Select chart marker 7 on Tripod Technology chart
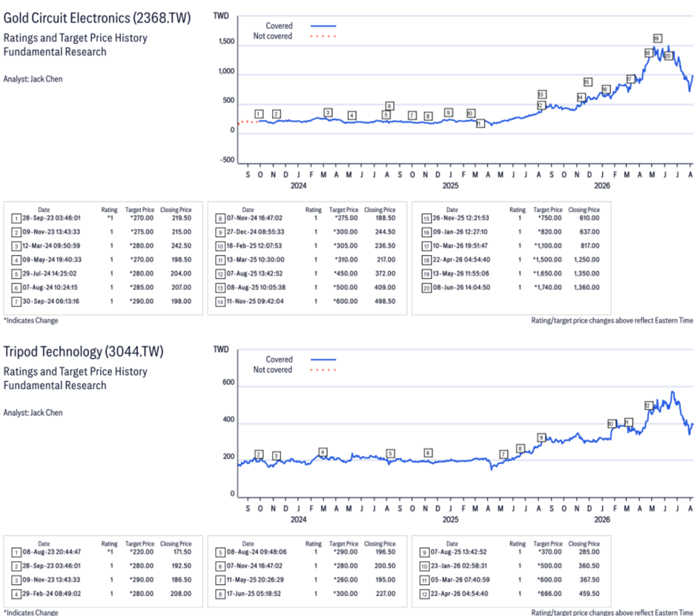The image size is (697, 616). [x=503, y=454]
